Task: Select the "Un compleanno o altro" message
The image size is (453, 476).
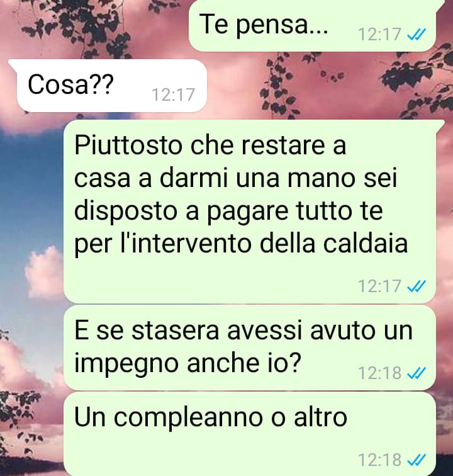Action: [250, 434]
